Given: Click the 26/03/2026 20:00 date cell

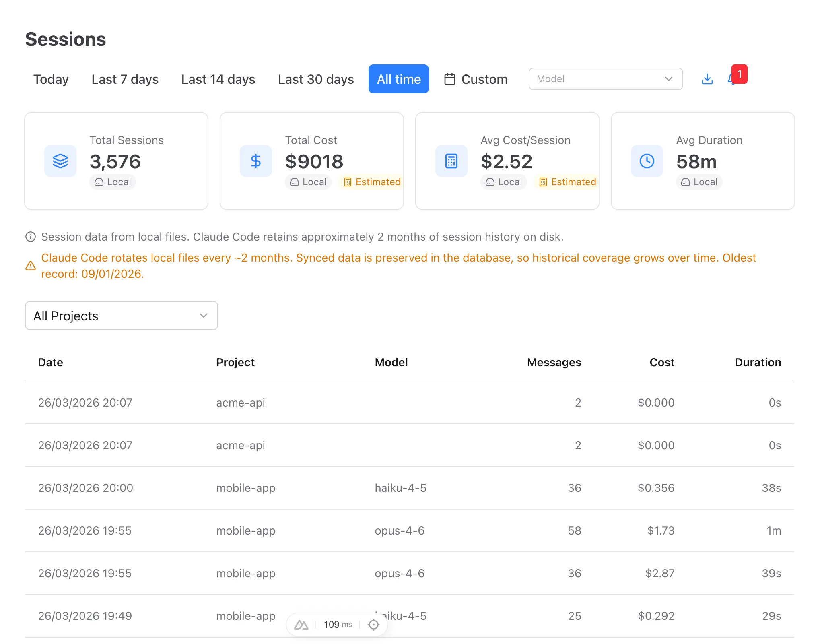Looking at the screenshot, I should click(x=85, y=488).
